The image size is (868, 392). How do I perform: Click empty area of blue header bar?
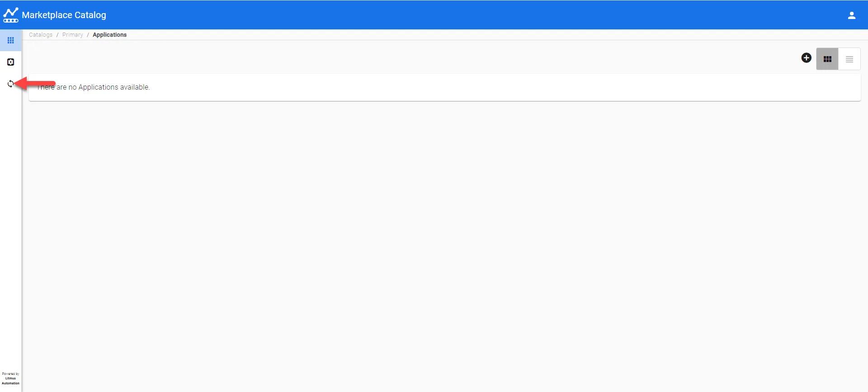452,15
